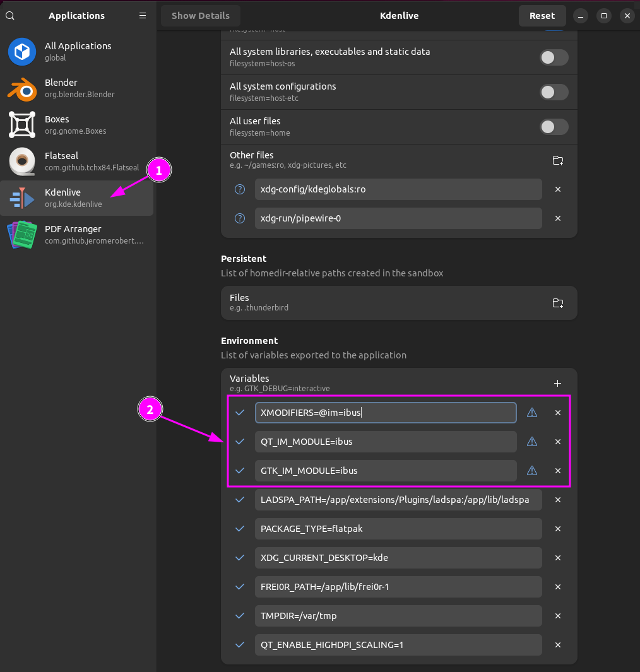Remove the XMODIFIERS=@im=ibus variable
The height and width of the screenshot is (672, 640).
pyautogui.click(x=558, y=413)
